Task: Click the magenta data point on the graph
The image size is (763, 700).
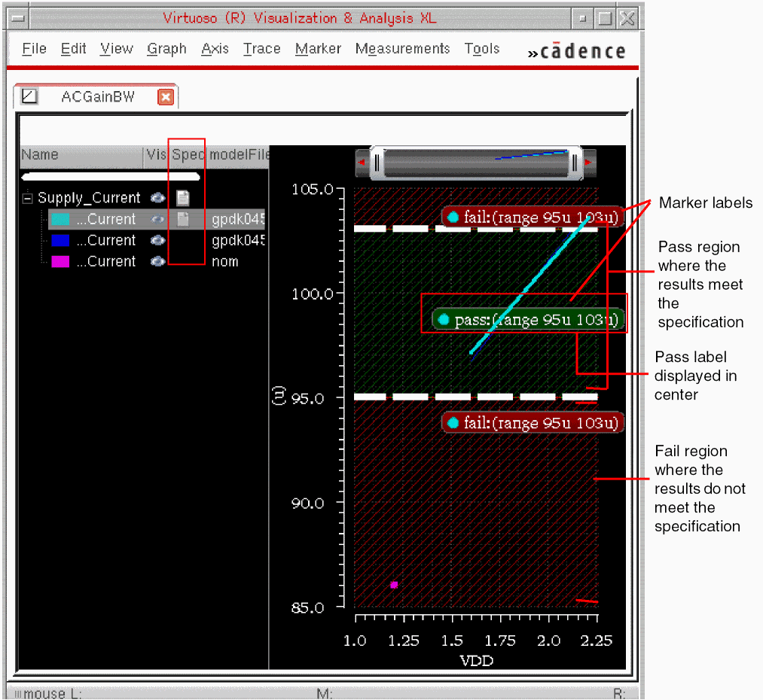Action: (394, 585)
